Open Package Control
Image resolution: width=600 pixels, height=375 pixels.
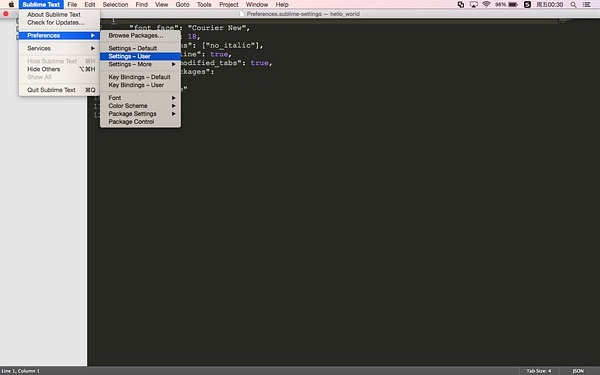click(140, 122)
